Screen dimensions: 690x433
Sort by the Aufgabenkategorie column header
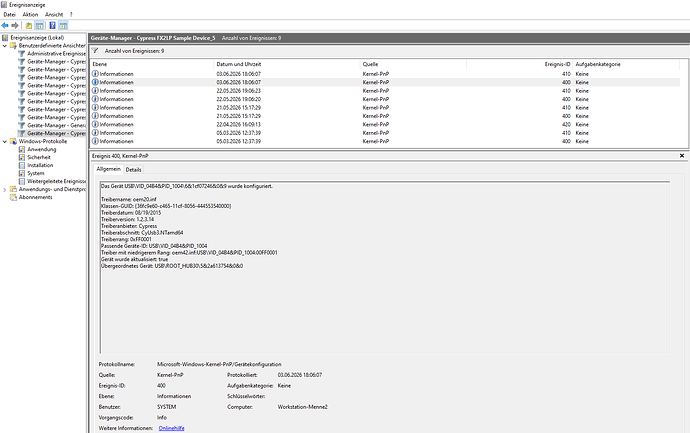pos(626,64)
